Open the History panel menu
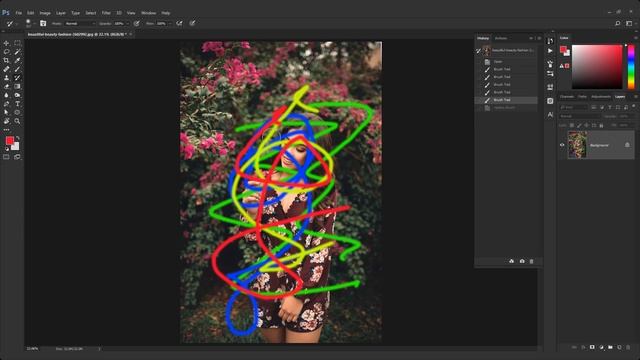Image resolution: width=640 pixels, height=360 pixels. coord(539,38)
